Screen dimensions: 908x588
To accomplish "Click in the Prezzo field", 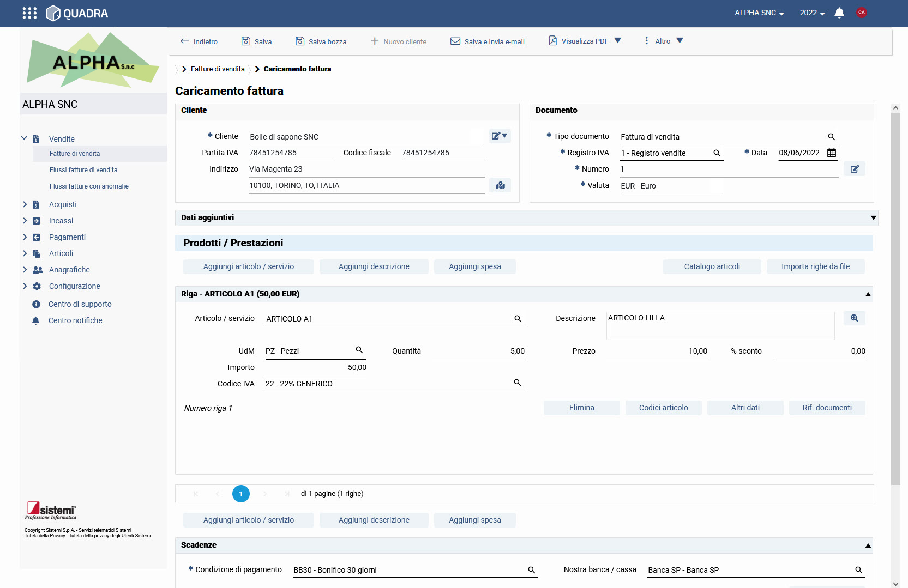I will click(657, 351).
